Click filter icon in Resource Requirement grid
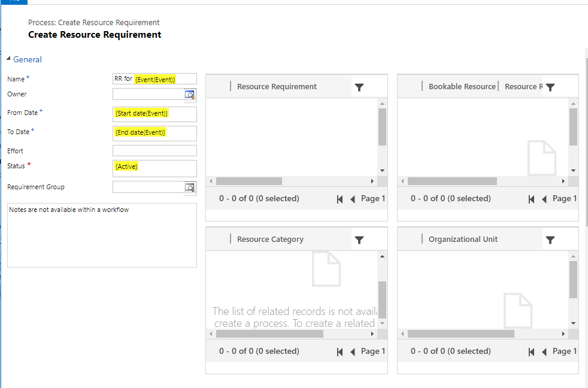This screenshot has width=588, height=388. click(359, 87)
